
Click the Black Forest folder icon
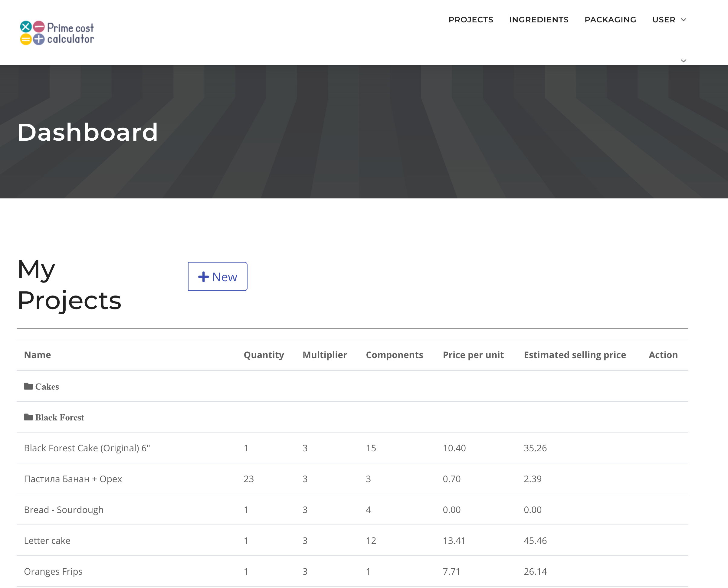pyautogui.click(x=28, y=417)
